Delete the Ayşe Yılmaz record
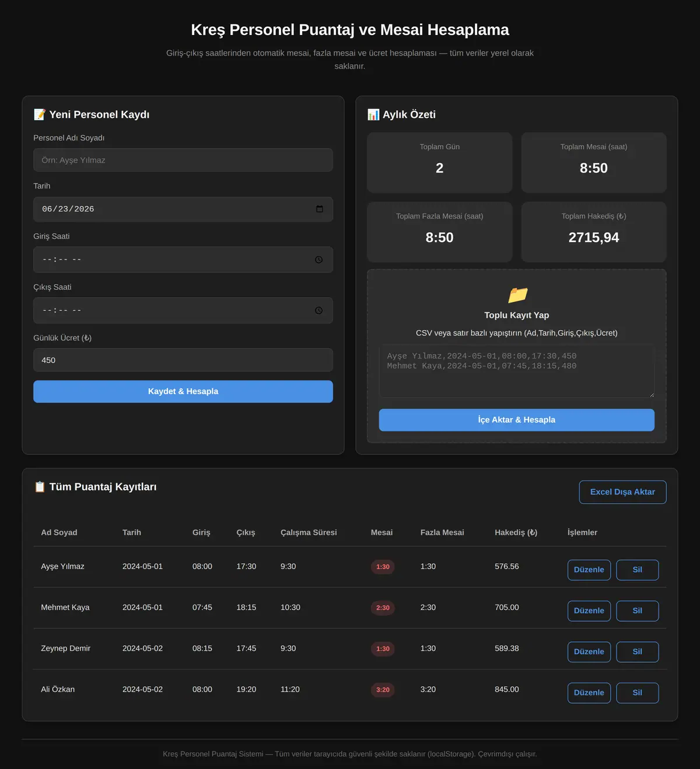This screenshot has height=769, width=700. pyautogui.click(x=638, y=570)
